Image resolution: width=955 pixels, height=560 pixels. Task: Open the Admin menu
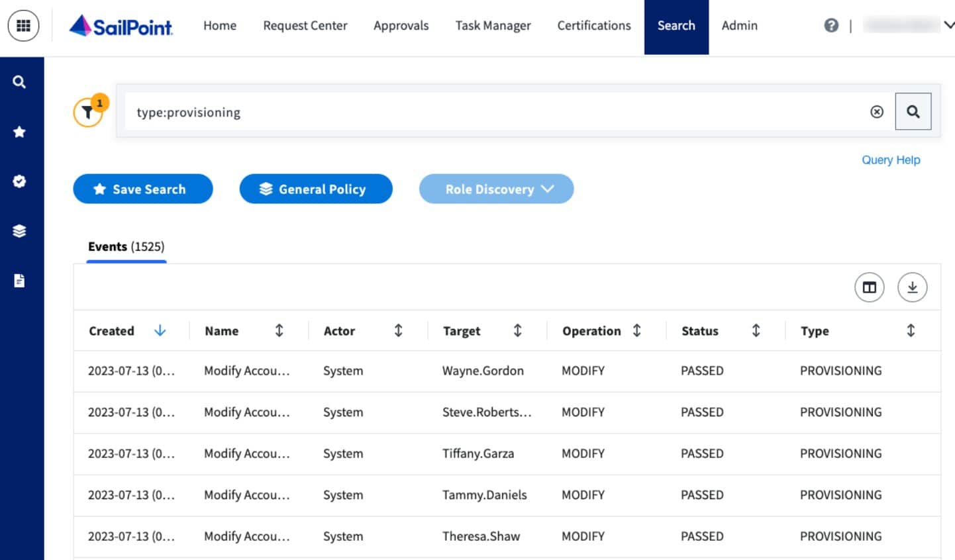[740, 25]
